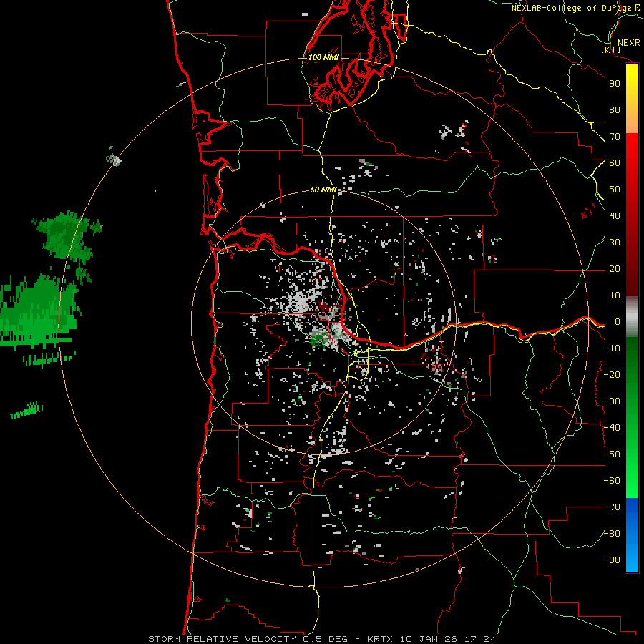
Task: Click the blue bottom segment of velocity color bar
Action: [x=632, y=535]
